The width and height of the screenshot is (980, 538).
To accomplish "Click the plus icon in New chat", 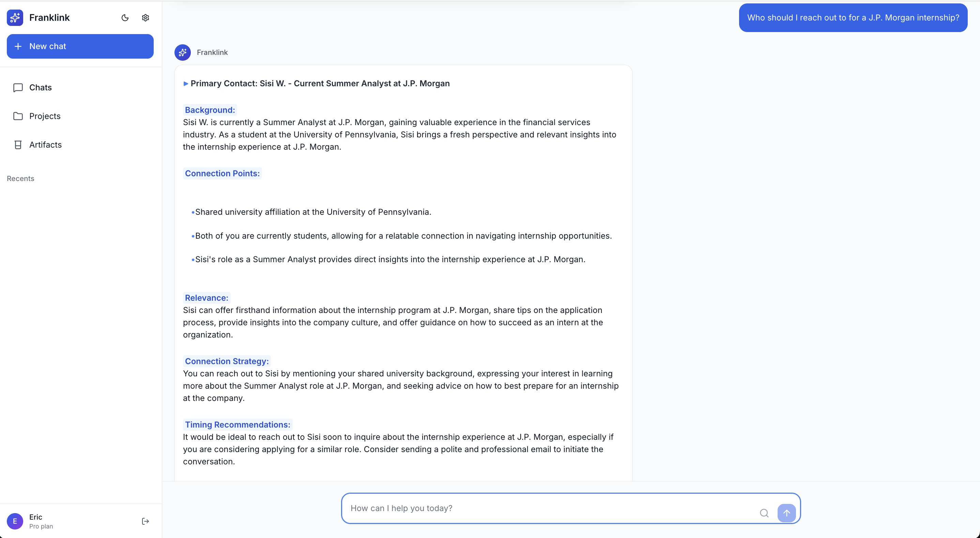I will coord(18,46).
